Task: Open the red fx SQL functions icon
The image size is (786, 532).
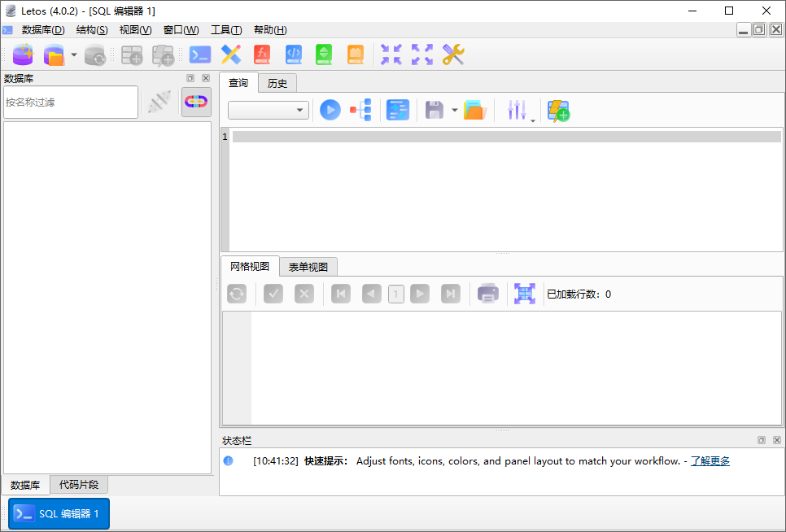Action: pos(262,55)
